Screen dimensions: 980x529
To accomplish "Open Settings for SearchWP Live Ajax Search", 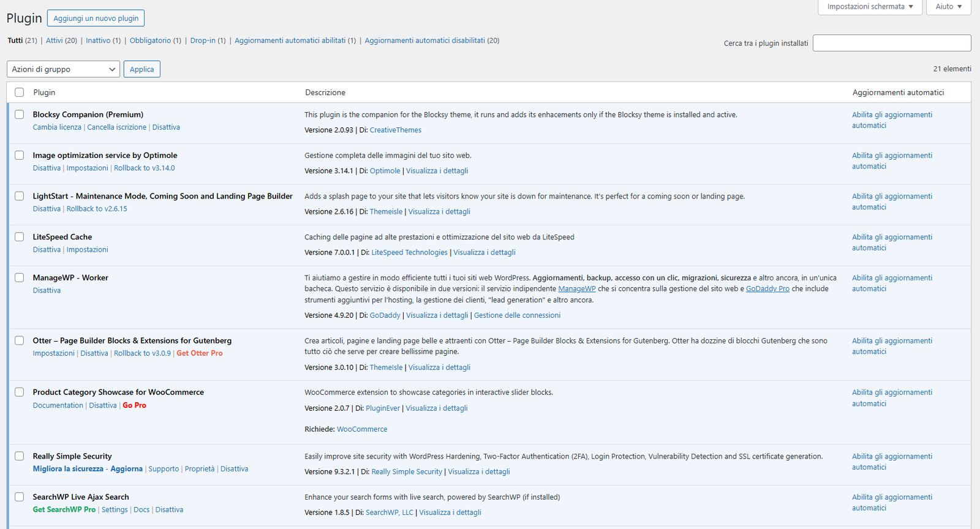I will pyautogui.click(x=115, y=509).
